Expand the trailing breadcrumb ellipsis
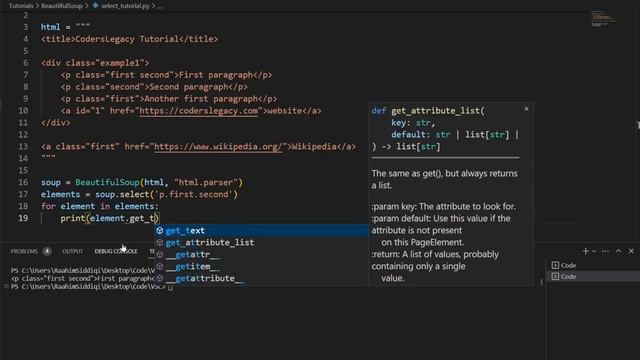Viewport: 640px width, 360px height. click(159, 6)
